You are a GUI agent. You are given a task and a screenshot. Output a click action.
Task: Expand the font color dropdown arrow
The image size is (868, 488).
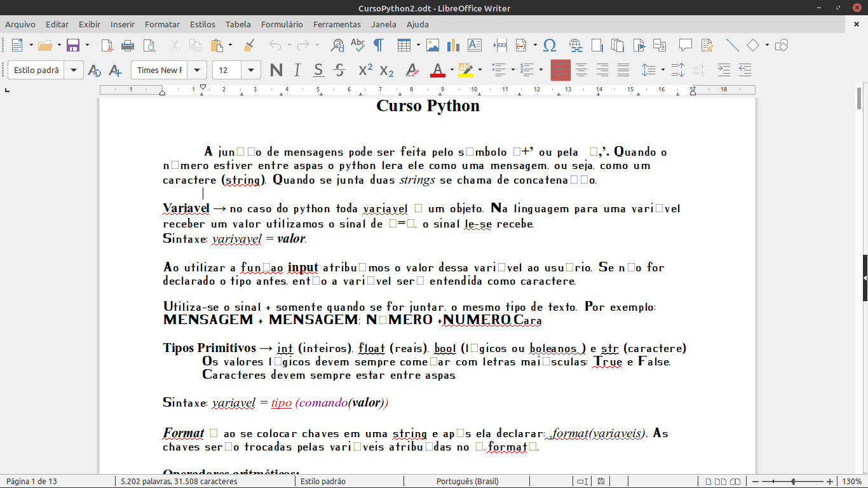click(x=452, y=70)
